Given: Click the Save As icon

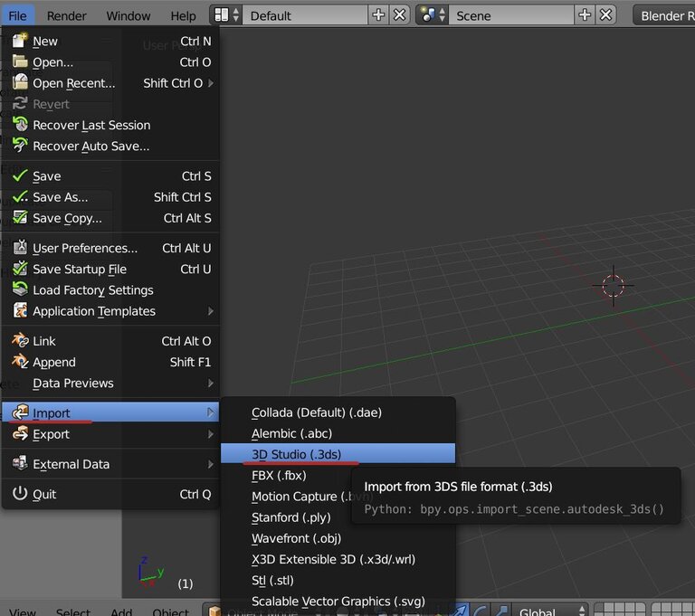Looking at the screenshot, I should click(x=20, y=196).
